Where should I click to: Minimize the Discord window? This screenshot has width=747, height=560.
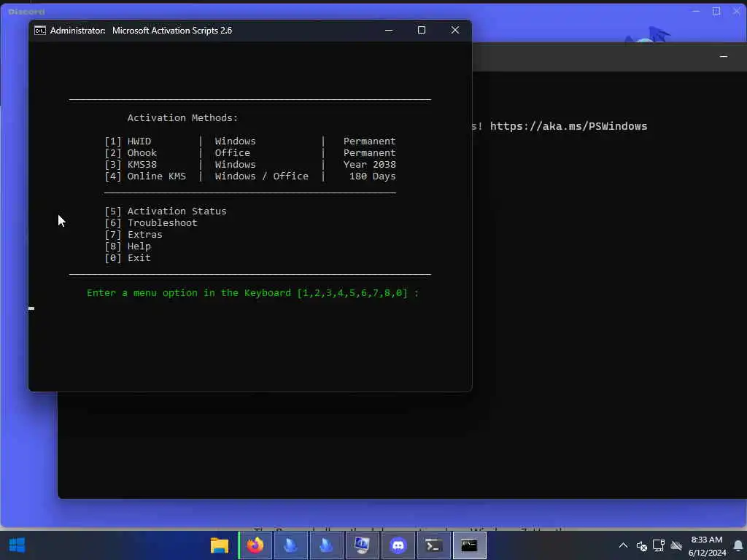pos(696,10)
